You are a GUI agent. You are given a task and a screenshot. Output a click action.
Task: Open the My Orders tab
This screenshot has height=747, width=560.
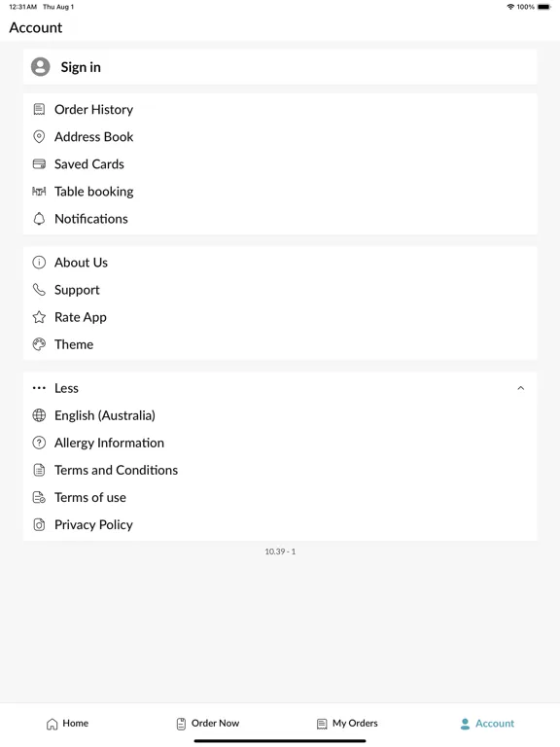(347, 724)
